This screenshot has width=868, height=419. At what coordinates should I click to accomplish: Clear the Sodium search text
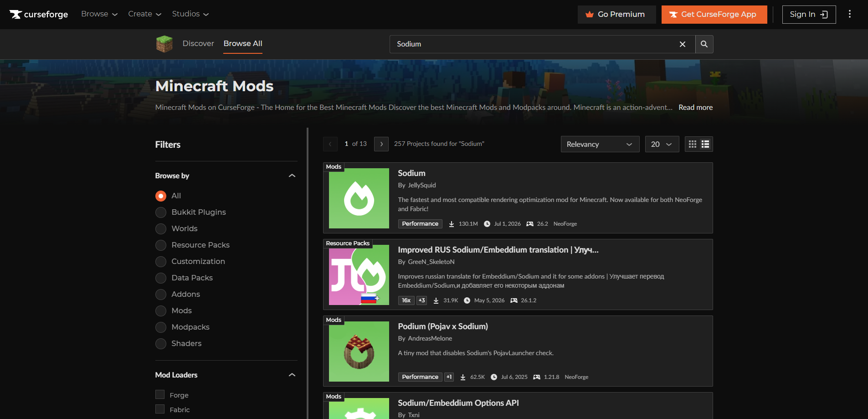(683, 44)
